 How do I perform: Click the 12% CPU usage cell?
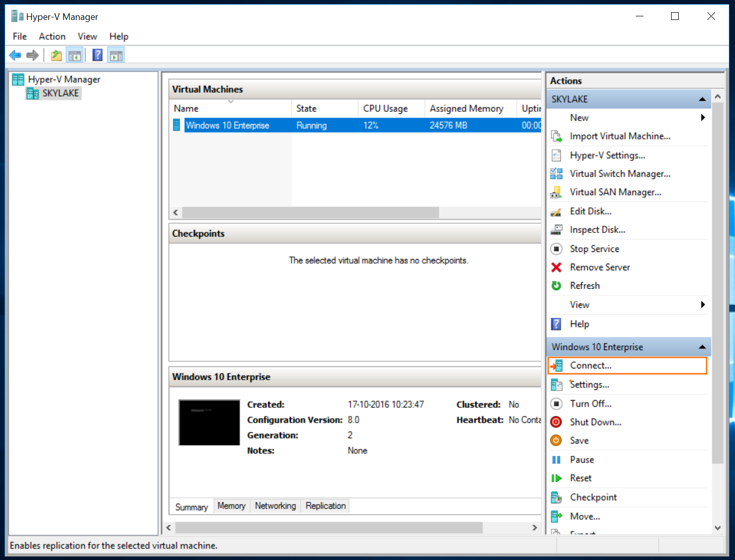[x=371, y=126]
